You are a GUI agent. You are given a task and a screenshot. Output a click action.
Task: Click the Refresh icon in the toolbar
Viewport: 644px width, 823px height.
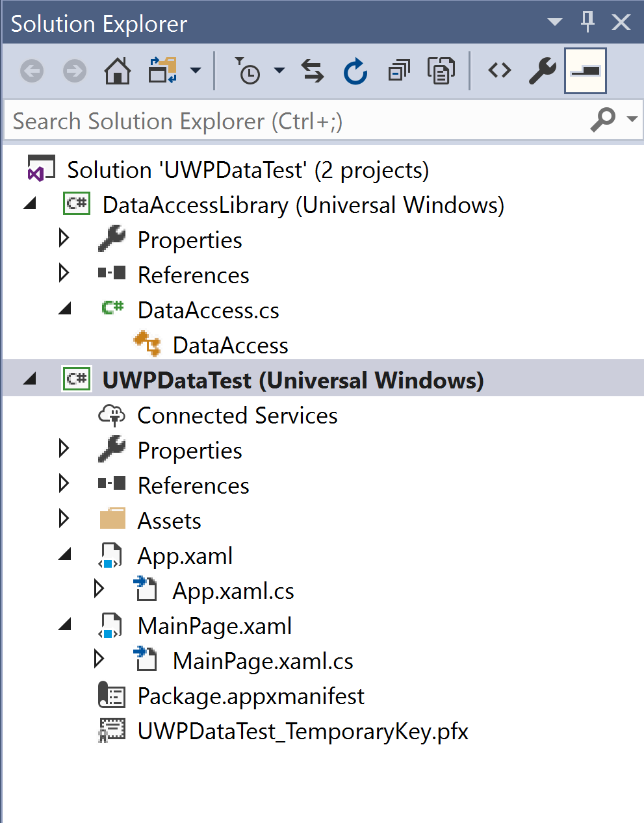(355, 71)
